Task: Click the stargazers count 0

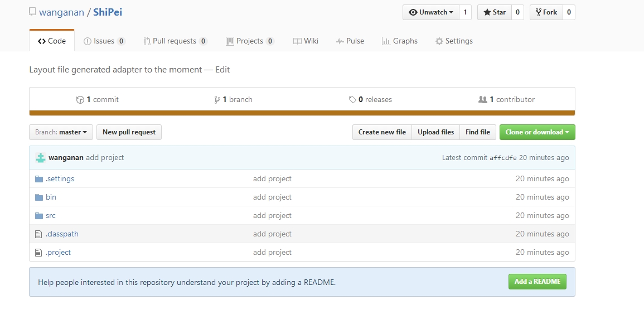Action: pos(517,12)
